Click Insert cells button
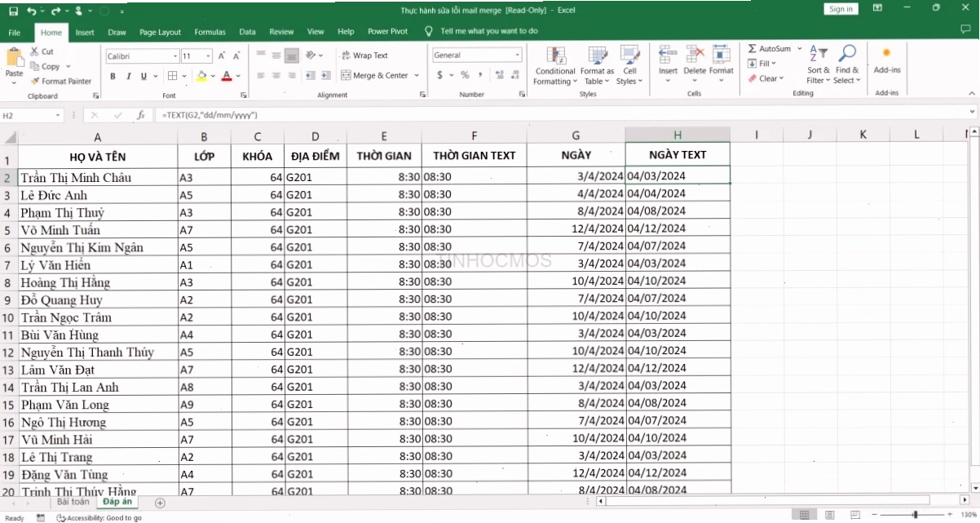This screenshot has width=980, height=523. 669,62
